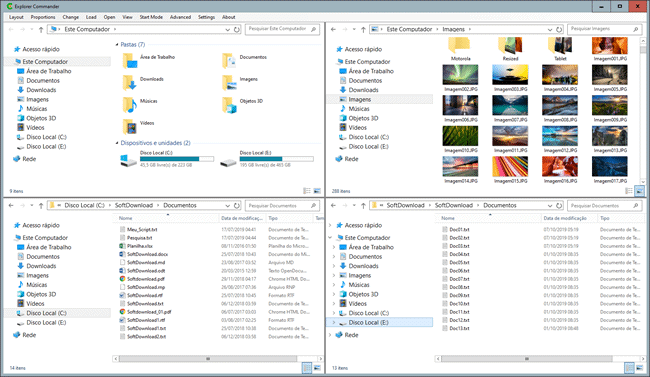Select Rede in top-left navigation tree
This screenshot has width=650, height=377.
point(29,159)
